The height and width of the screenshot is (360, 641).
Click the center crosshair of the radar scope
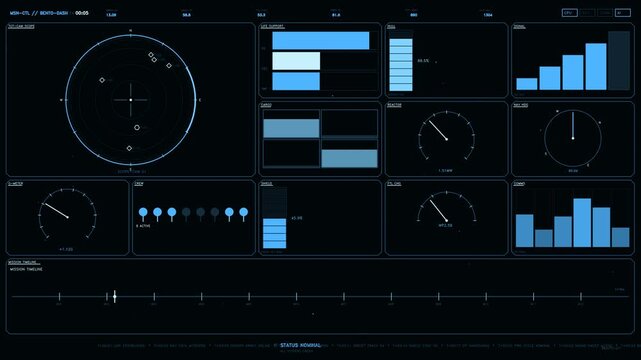click(131, 100)
